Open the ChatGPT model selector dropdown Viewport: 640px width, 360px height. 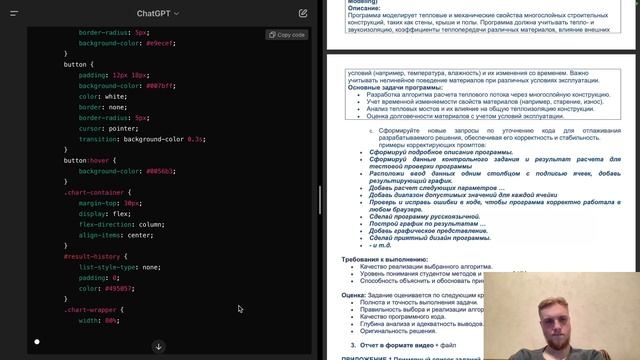[158, 13]
